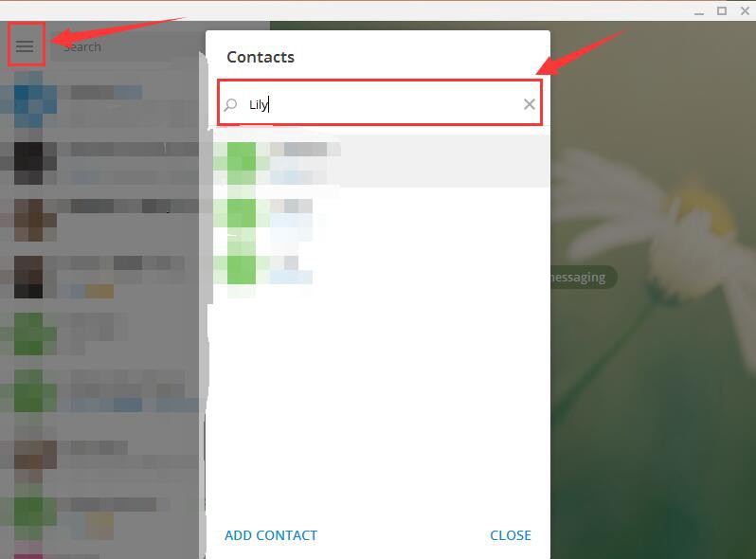Open the chat with the blue avatar

click(99, 99)
